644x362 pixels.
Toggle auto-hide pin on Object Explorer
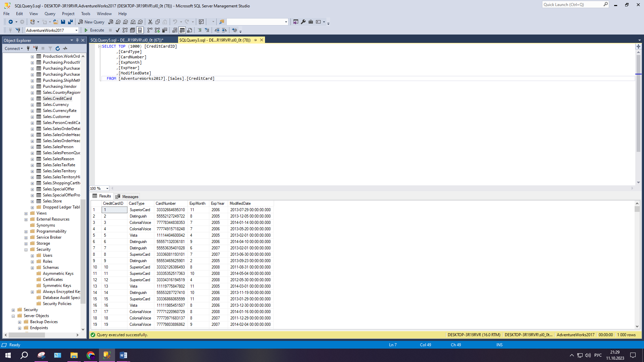click(x=77, y=40)
